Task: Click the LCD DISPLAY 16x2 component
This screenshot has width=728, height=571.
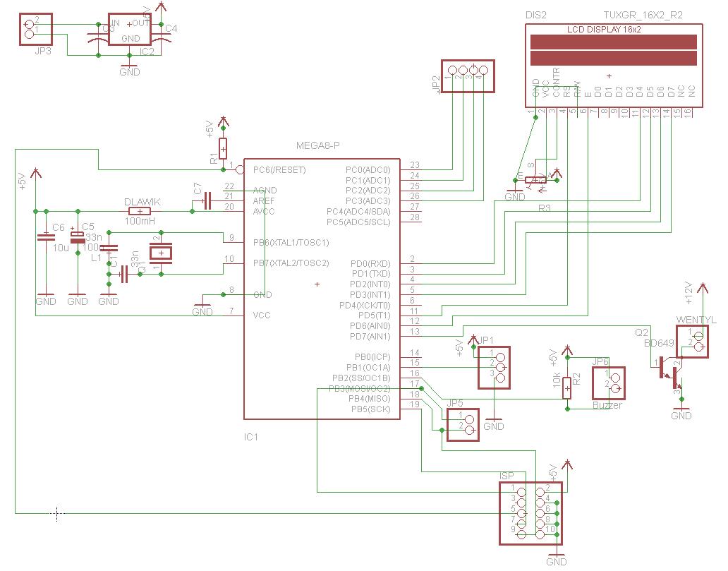Action: coord(614,65)
